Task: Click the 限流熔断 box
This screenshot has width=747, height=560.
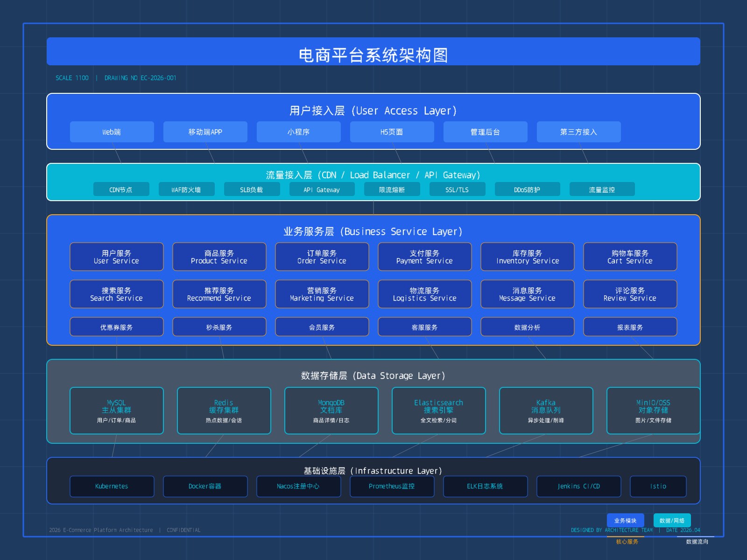Action: (392, 189)
